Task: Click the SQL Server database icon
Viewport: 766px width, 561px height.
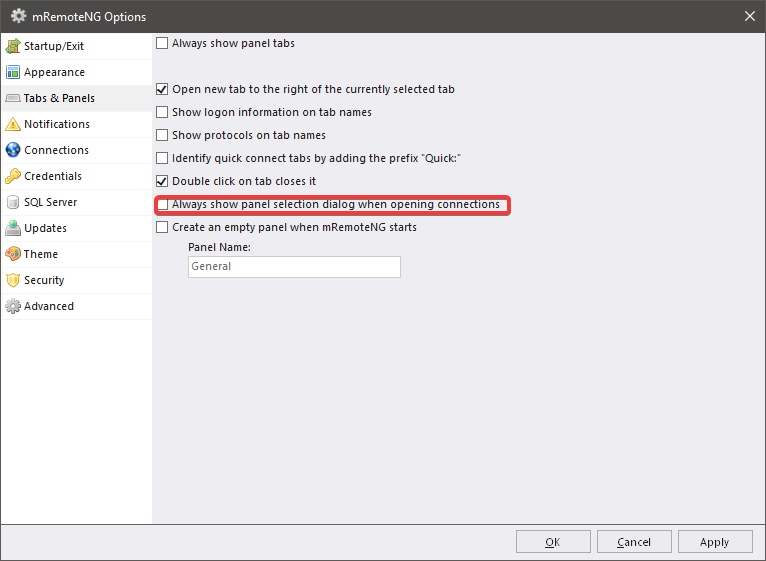Action: click(x=13, y=202)
